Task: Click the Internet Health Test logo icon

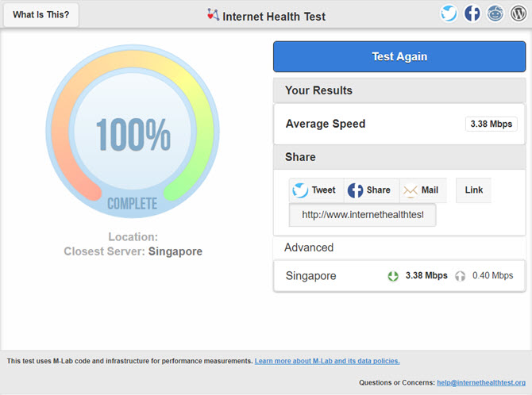Action: pos(213,14)
